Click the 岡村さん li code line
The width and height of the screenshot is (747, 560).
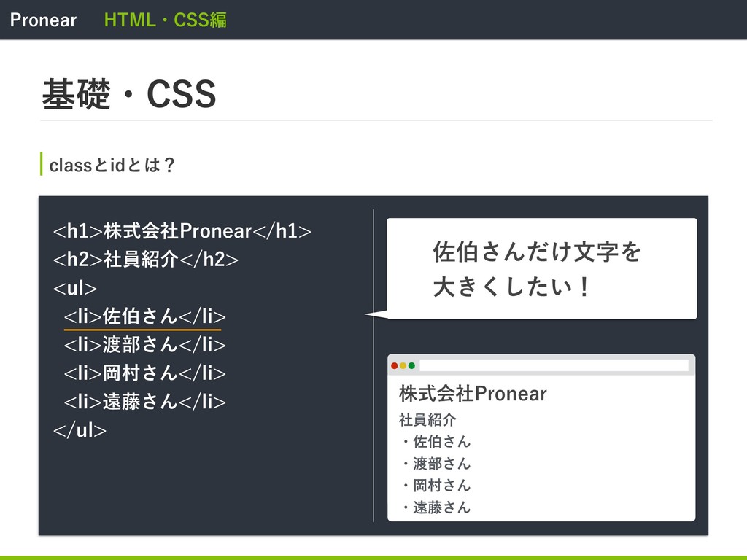[x=145, y=373]
